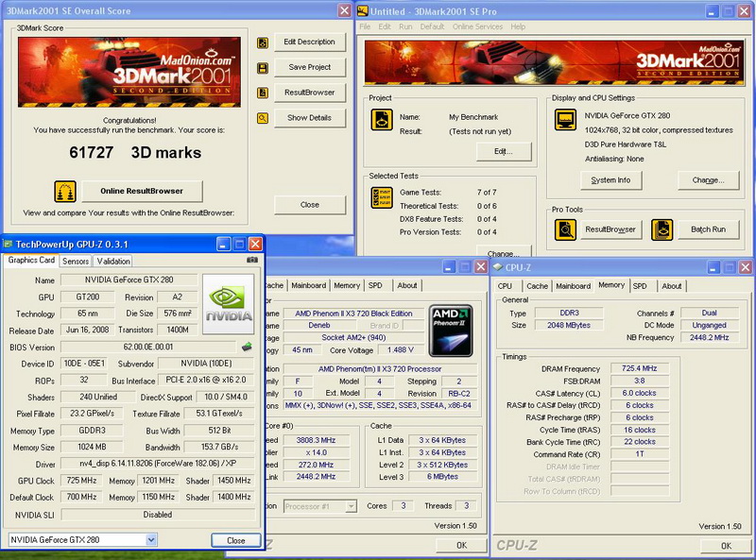The height and width of the screenshot is (560, 756).
Task: Click the Save Project floppy icon
Action: coord(263,68)
